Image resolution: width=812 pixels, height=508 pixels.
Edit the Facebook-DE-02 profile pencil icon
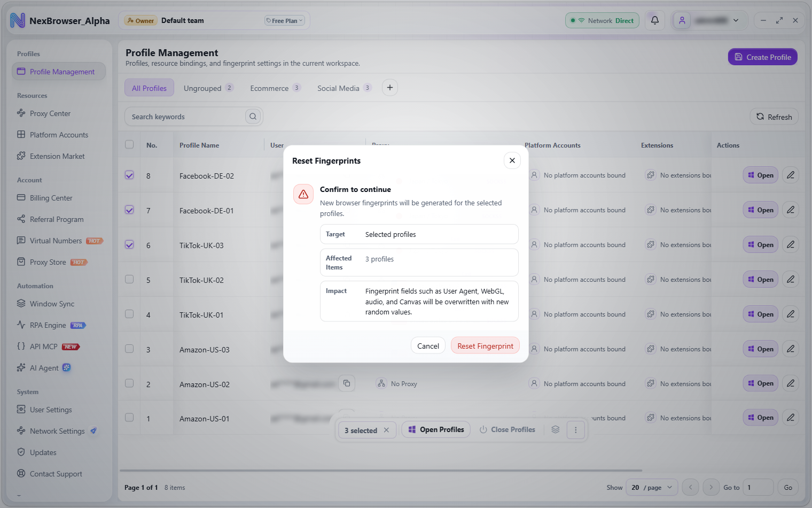click(790, 175)
